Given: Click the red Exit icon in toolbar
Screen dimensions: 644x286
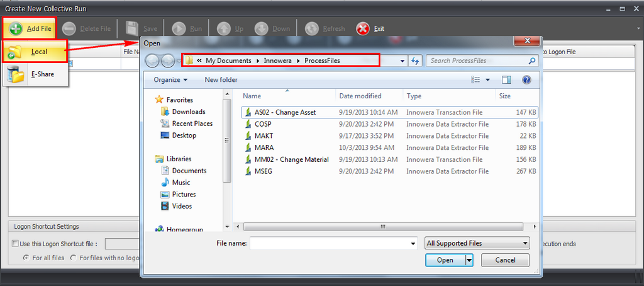Looking at the screenshot, I should [363, 28].
